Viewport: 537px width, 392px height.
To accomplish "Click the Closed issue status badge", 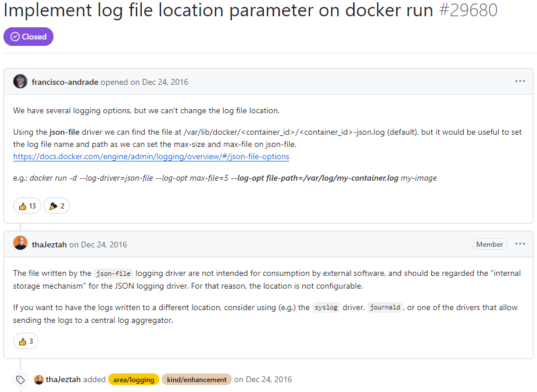I will click(28, 36).
